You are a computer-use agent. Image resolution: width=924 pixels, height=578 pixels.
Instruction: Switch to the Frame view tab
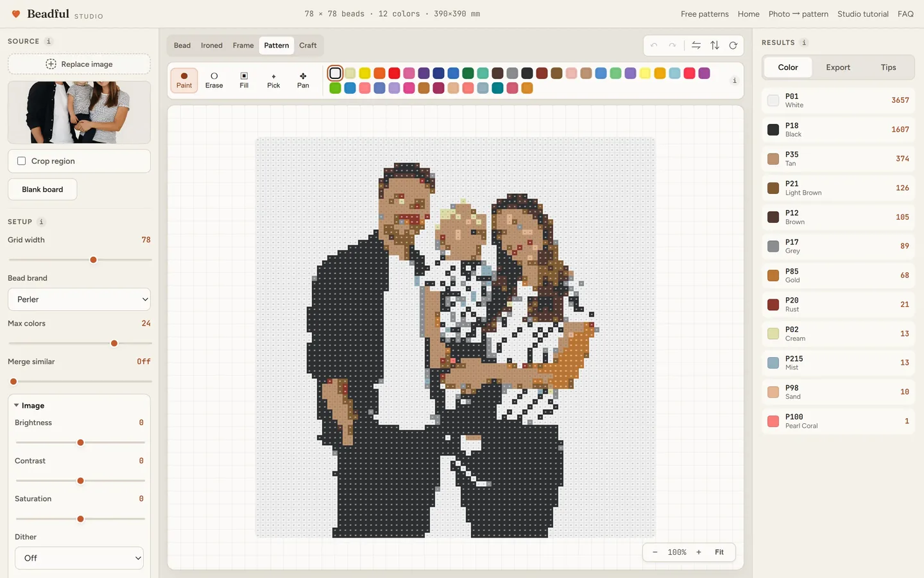pos(243,46)
